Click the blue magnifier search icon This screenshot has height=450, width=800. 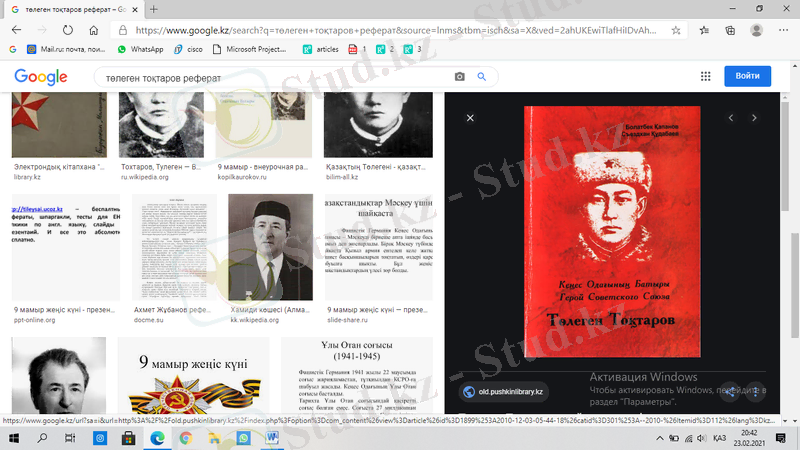[x=481, y=77]
